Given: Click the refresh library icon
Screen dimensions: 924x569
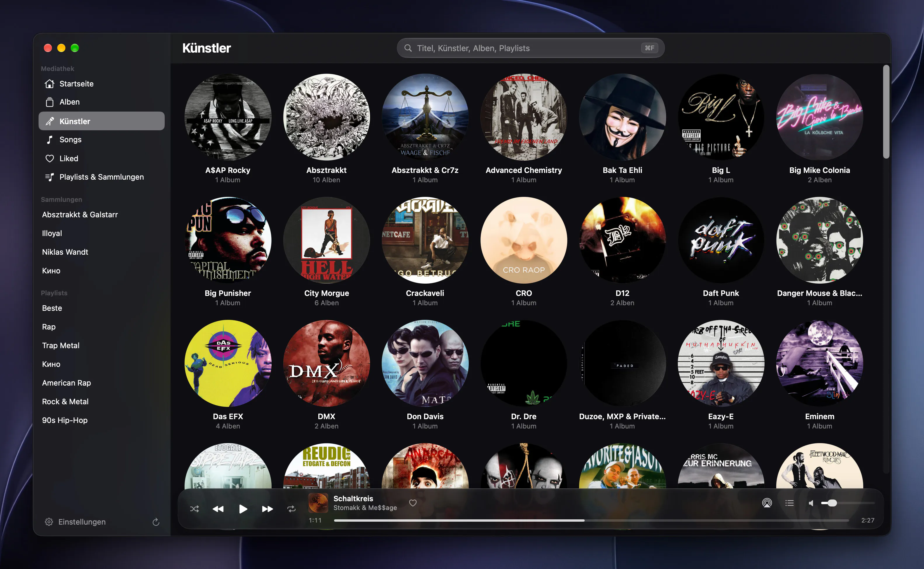Looking at the screenshot, I should pyautogui.click(x=156, y=522).
